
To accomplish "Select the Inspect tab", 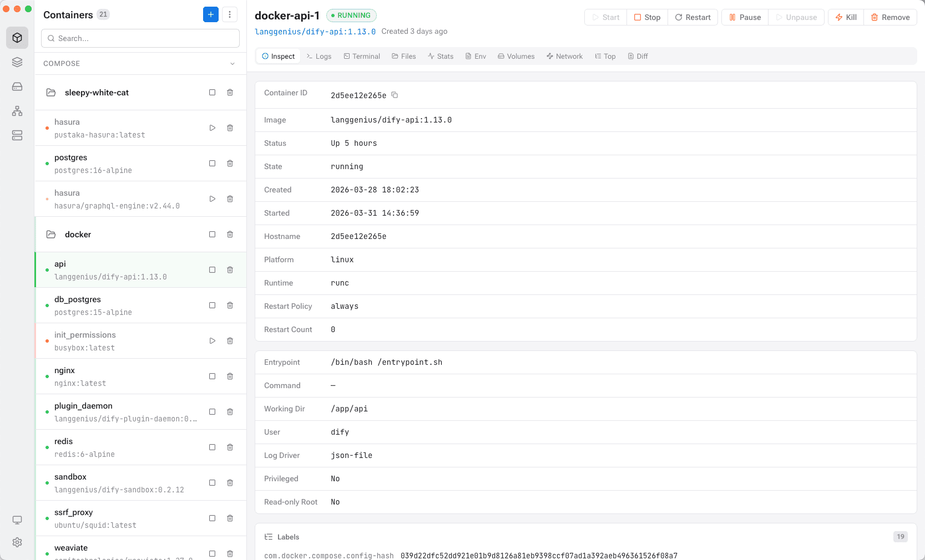I will pyautogui.click(x=279, y=57).
